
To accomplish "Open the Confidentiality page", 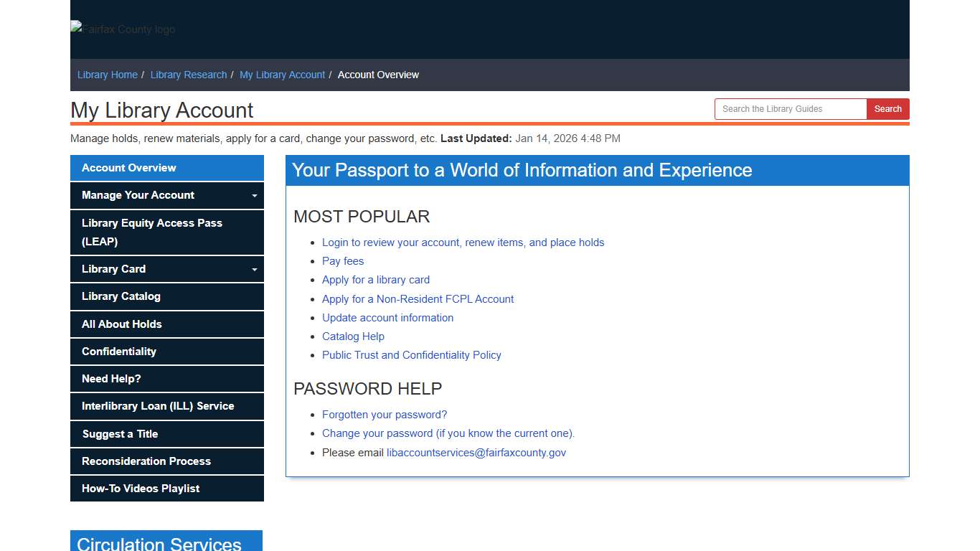I will (119, 352).
